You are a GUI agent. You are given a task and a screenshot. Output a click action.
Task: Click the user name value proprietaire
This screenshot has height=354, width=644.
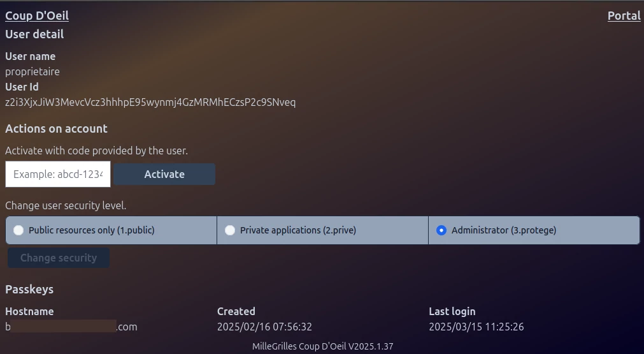click(32, 71)
